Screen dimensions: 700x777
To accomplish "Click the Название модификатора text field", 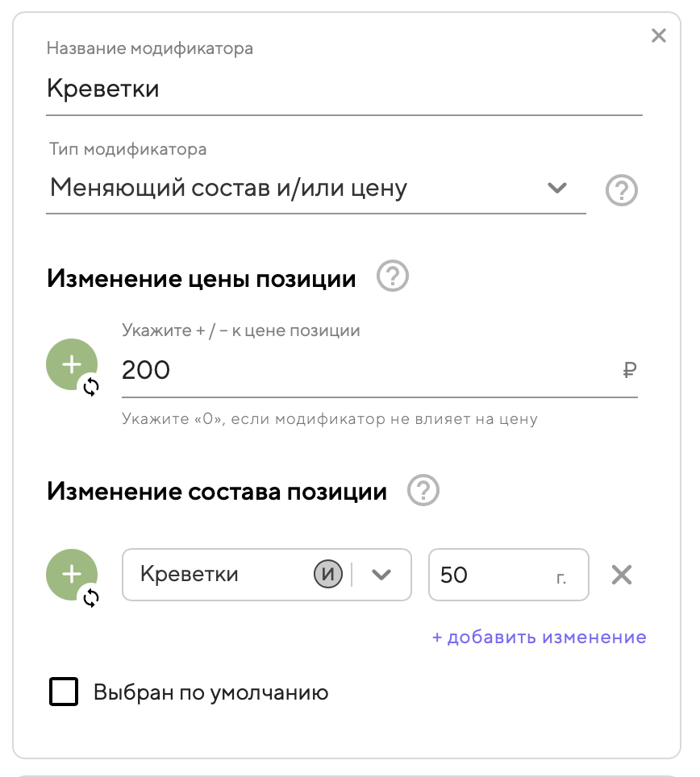I will 344,89.
